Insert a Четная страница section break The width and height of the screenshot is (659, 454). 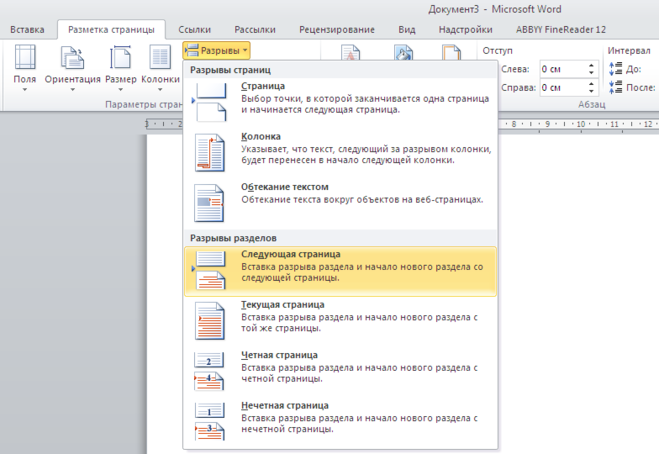(x=340, y=372)
